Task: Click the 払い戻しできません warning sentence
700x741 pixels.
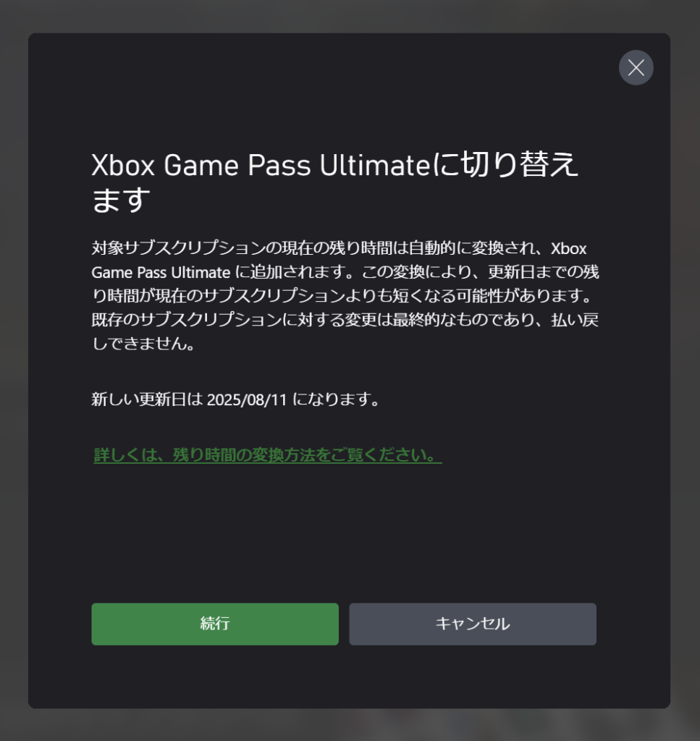Action: coord(345,331)
